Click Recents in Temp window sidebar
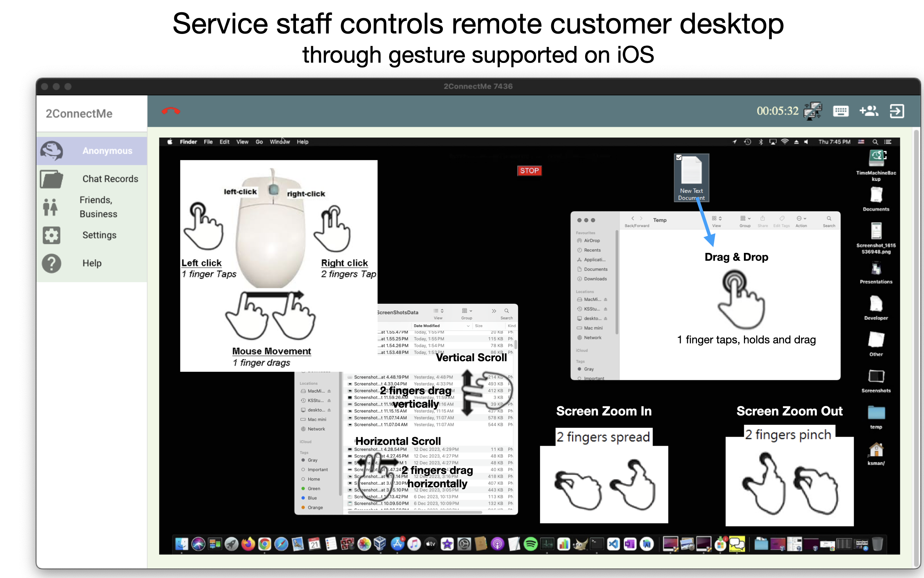 tap(592, 250)
